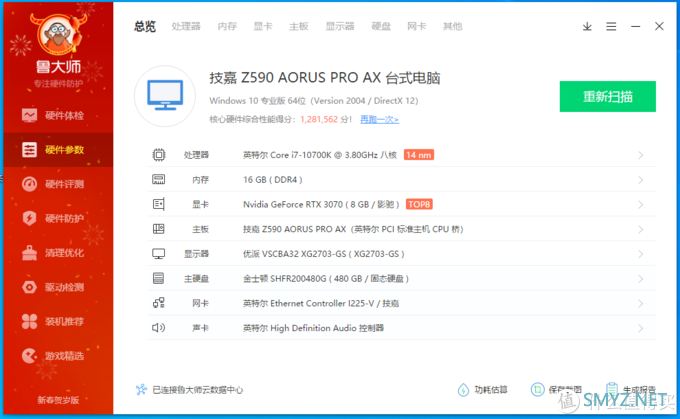Expand the 显卡 row chevron

point(641,205)
